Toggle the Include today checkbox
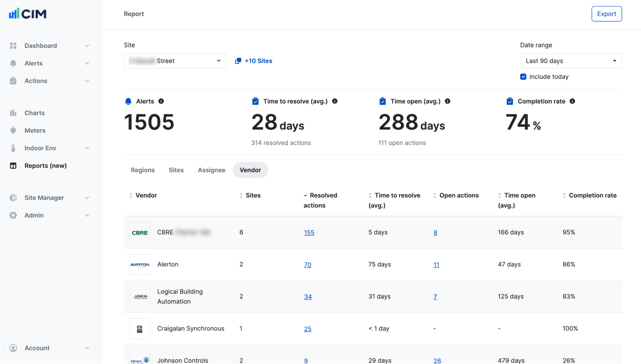The width and height of the screenshot is (641, 364). coord(523,77)
